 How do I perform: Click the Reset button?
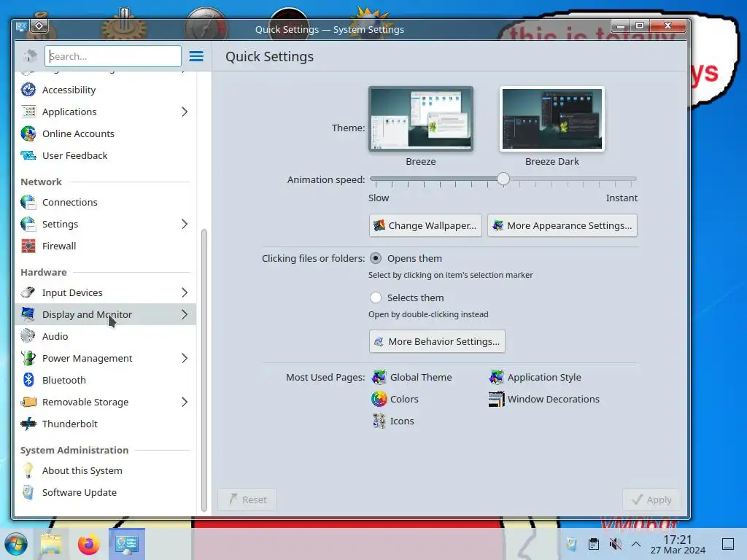[247, 499]
